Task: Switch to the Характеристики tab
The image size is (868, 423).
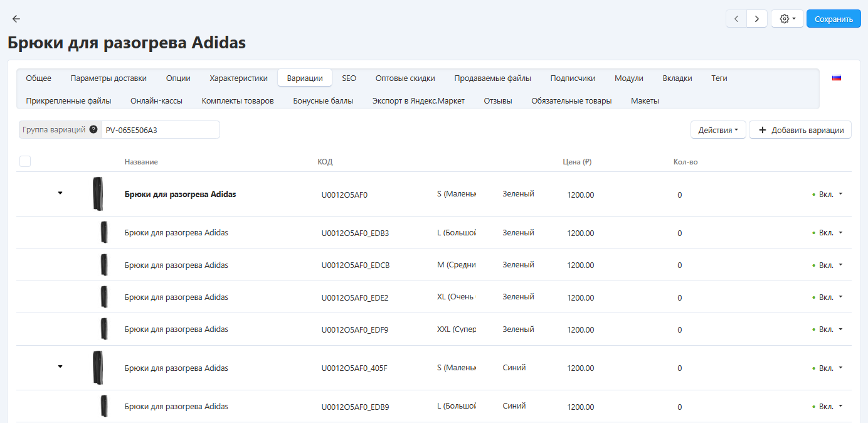Action: (x=238, y=78)
